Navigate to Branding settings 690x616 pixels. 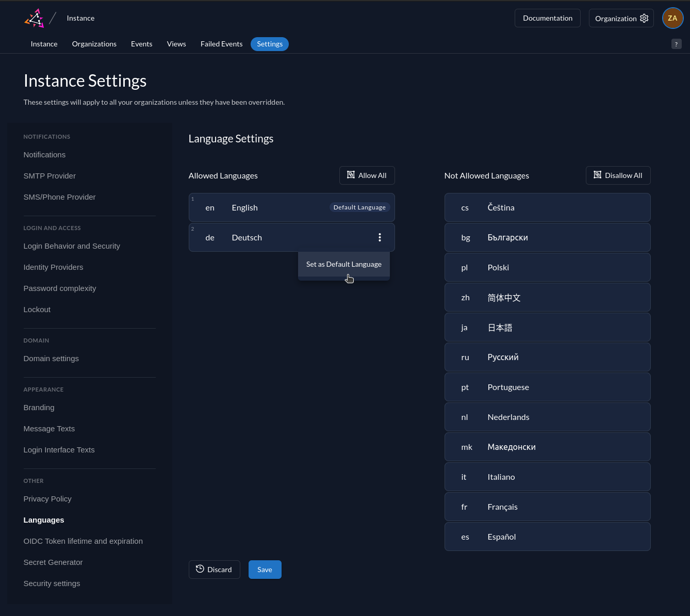coord(39,408)
